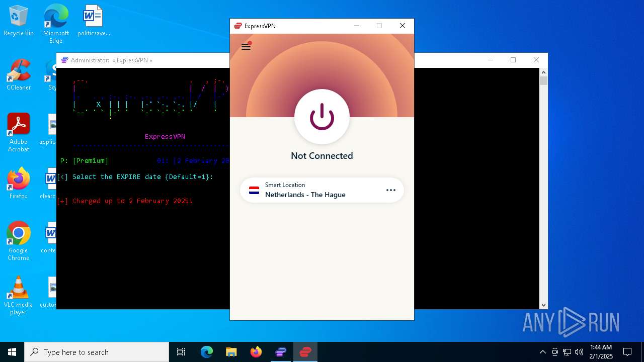Close the Administrator console window
Screen dimensions: 644x362
[x=536, y=60]
